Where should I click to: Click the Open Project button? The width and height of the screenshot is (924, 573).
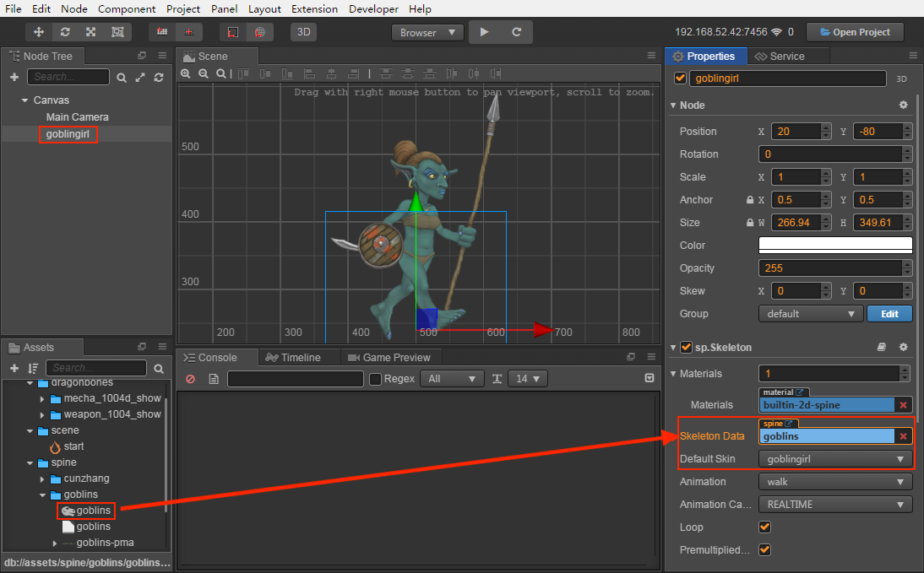coord(855,32)
